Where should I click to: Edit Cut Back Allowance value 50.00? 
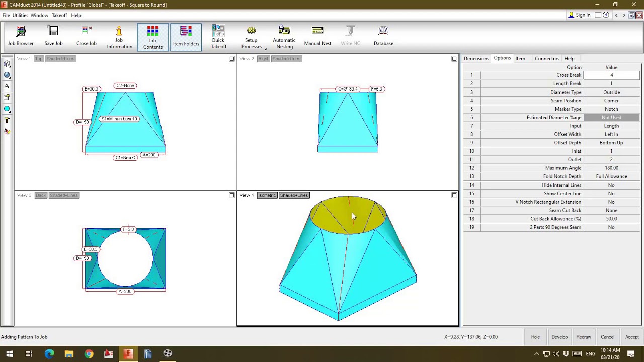tap(611, 219)
